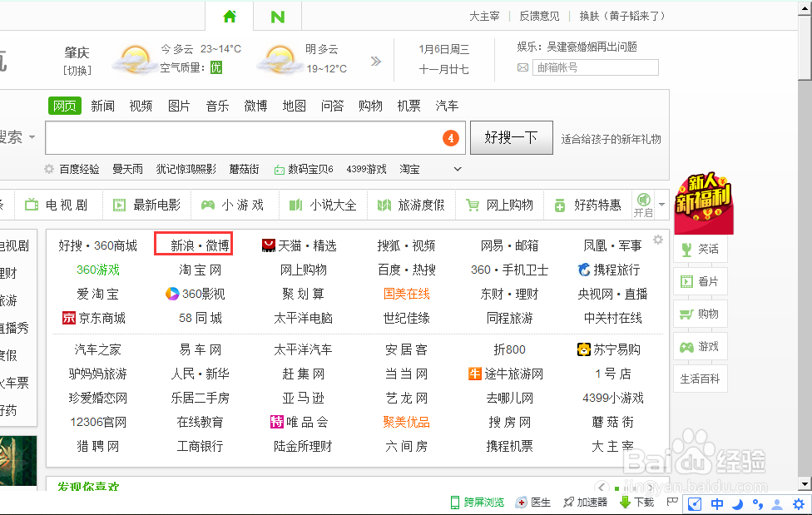Click the 电视剧 TV icon
The width and height of the screenshot is (812, 515).
(32, 206)
